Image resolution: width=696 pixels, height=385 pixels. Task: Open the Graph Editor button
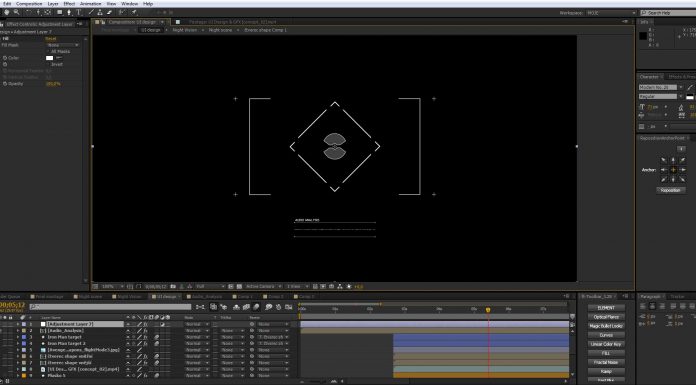tap(289, 307)
